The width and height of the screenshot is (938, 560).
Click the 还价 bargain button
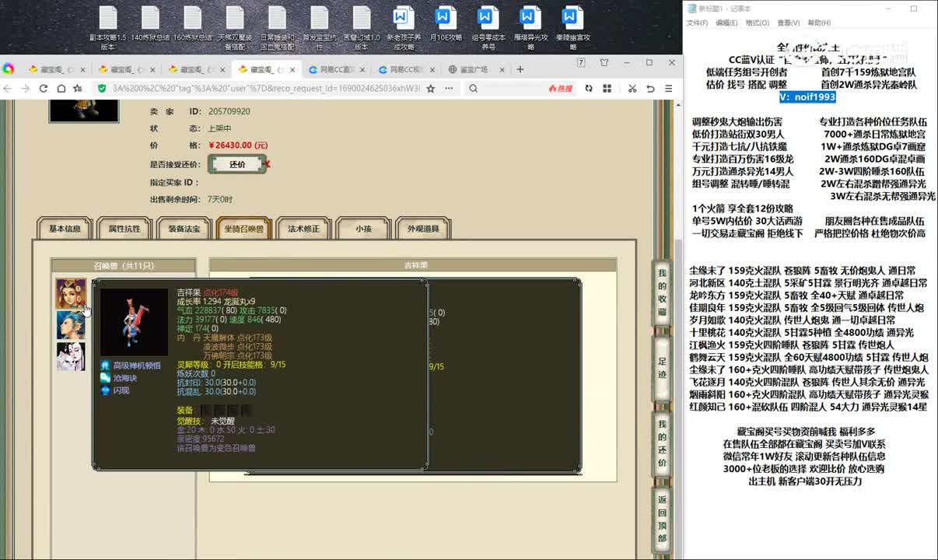(237, 164)
